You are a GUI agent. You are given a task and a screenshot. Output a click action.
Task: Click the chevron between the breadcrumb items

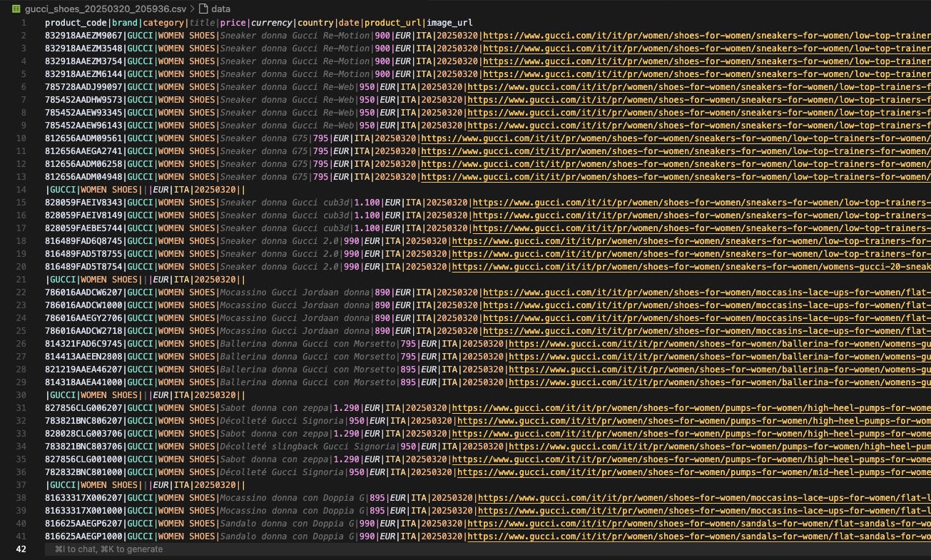[193, 9]
